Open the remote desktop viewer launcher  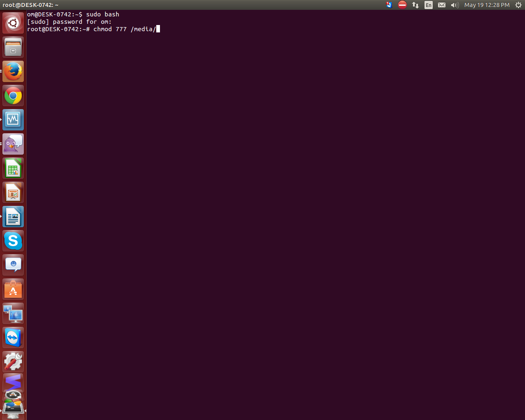click(x=13, y=313)
